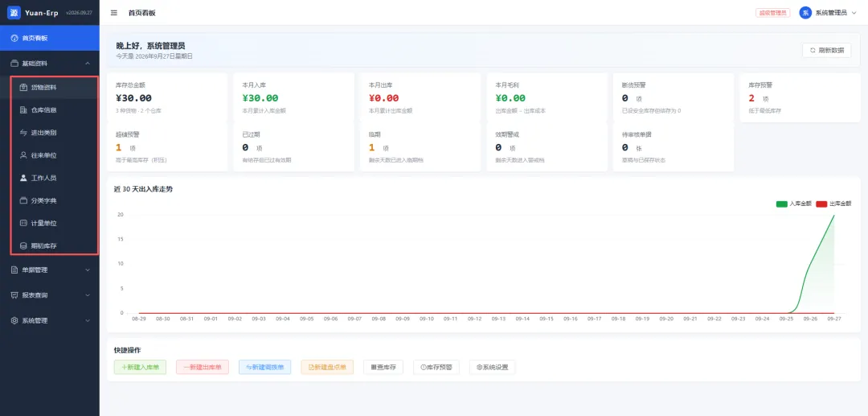Expand the 单据管理 menu group
This screenshot has height=416, width=868.
click(x=50, y=270)
